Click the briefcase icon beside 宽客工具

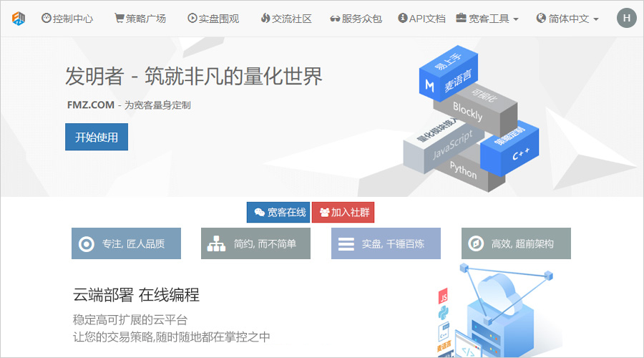pos(462,18)
